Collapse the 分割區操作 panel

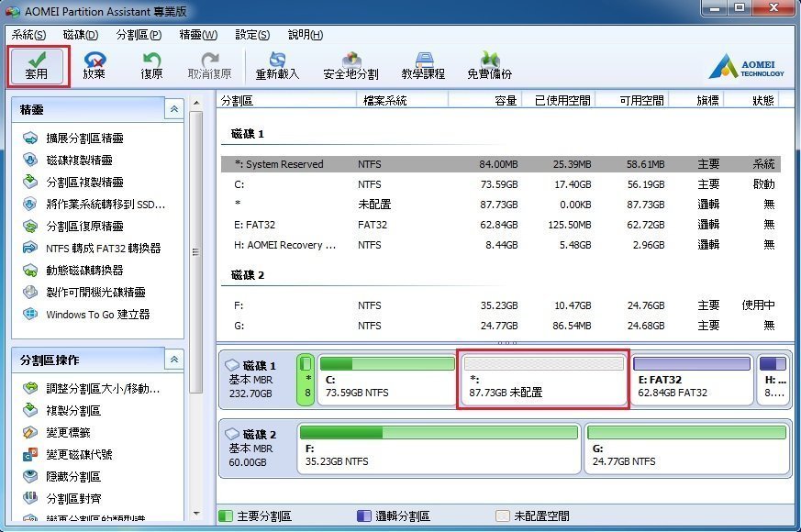tap(174, 360)
